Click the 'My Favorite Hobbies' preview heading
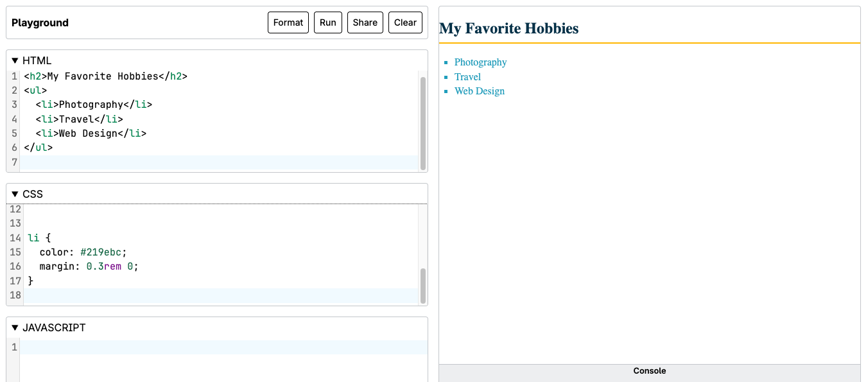The width and height of the screenshot is (868, 382). pos(508,28)
